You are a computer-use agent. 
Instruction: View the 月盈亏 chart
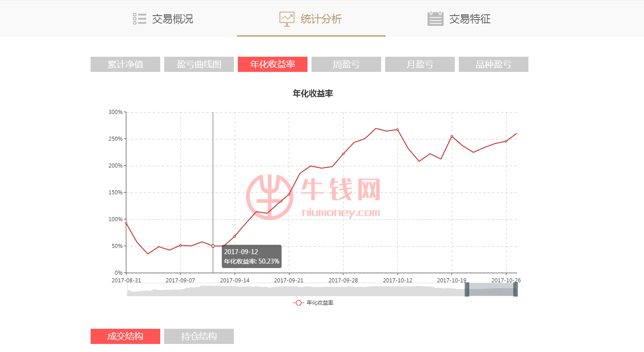coord(420,64)
